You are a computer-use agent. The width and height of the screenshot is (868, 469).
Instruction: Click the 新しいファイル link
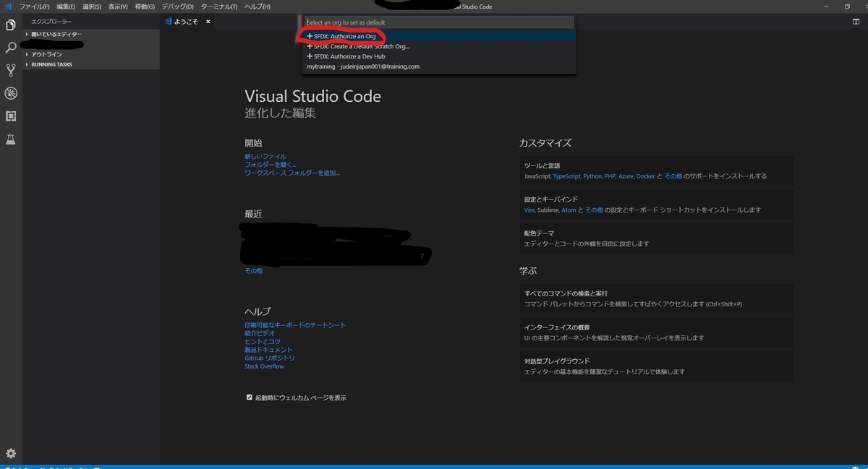[265, 157]
